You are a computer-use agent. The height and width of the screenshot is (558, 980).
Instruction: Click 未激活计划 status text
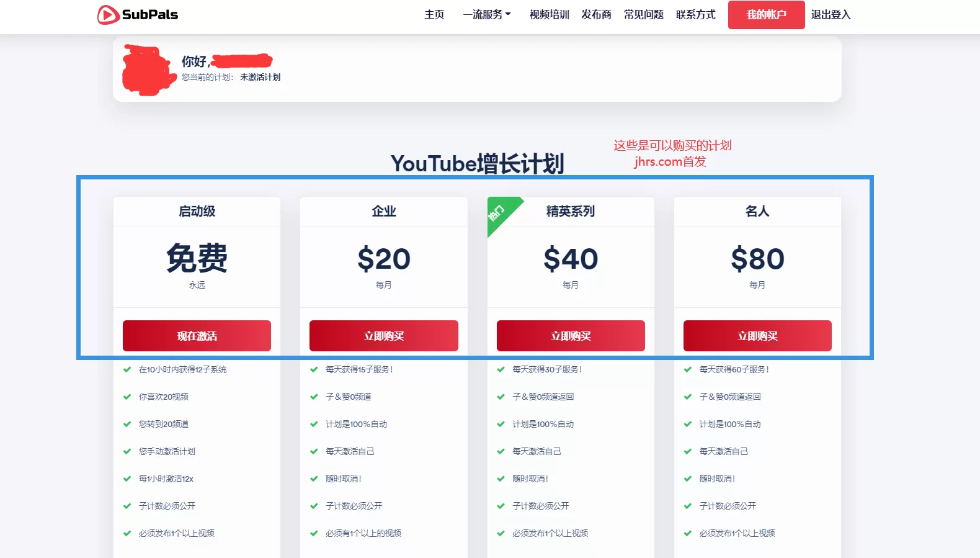tap(260, 77)
